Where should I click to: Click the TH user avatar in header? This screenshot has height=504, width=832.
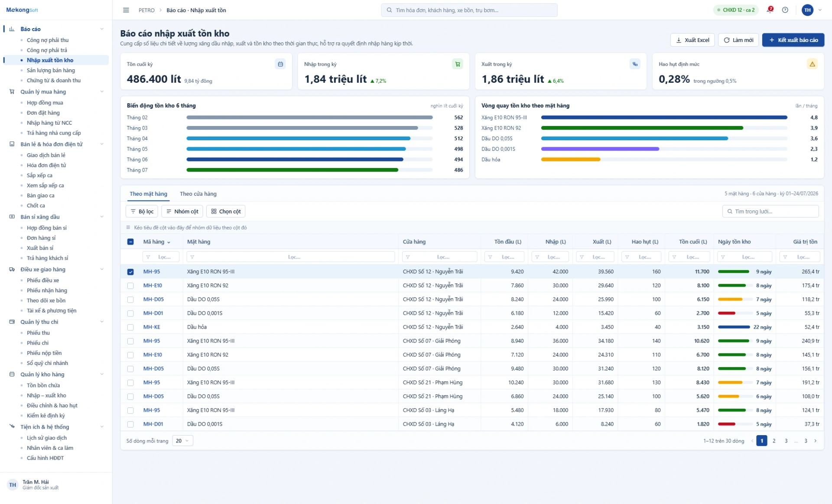click(808, 10)
